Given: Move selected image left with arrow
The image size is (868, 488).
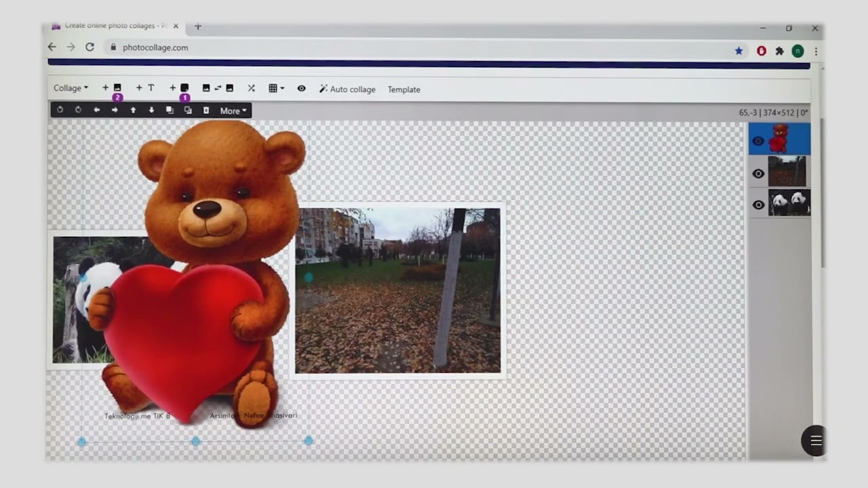Looking at the screenshot, I should coord(96,110).
